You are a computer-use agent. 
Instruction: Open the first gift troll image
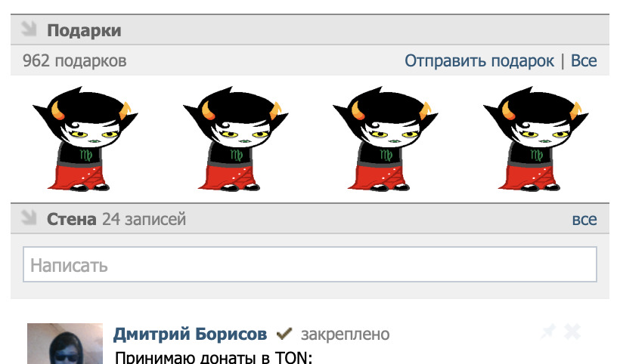pos(85,139)
